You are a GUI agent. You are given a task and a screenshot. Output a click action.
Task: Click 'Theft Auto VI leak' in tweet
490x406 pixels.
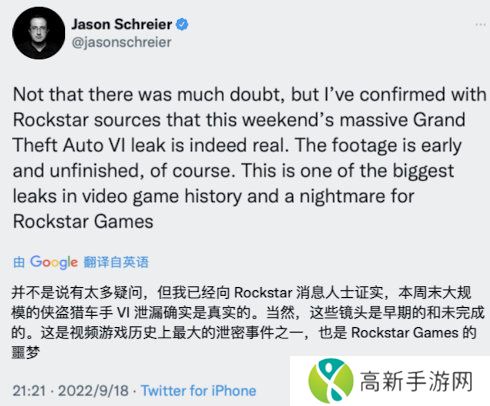coord(89,145)
